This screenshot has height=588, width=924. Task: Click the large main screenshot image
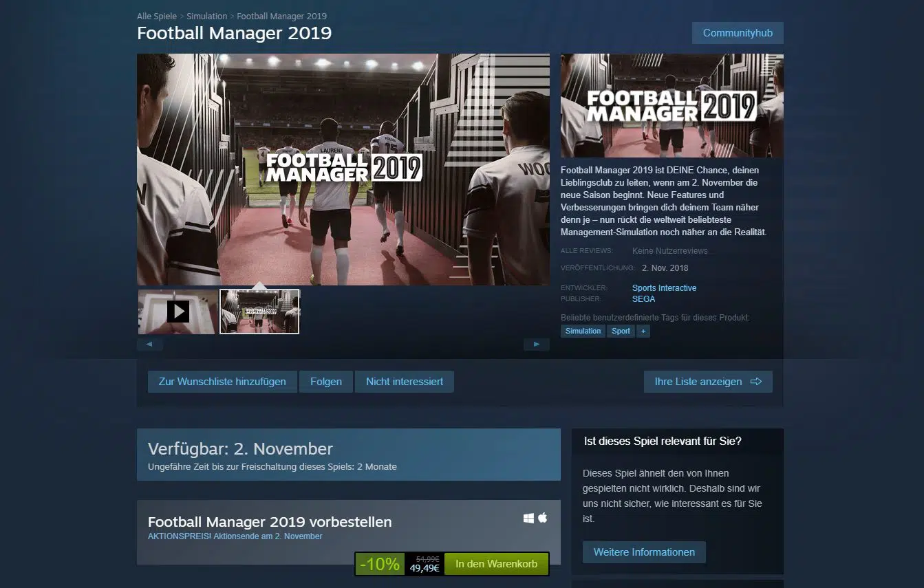[343, 169]
